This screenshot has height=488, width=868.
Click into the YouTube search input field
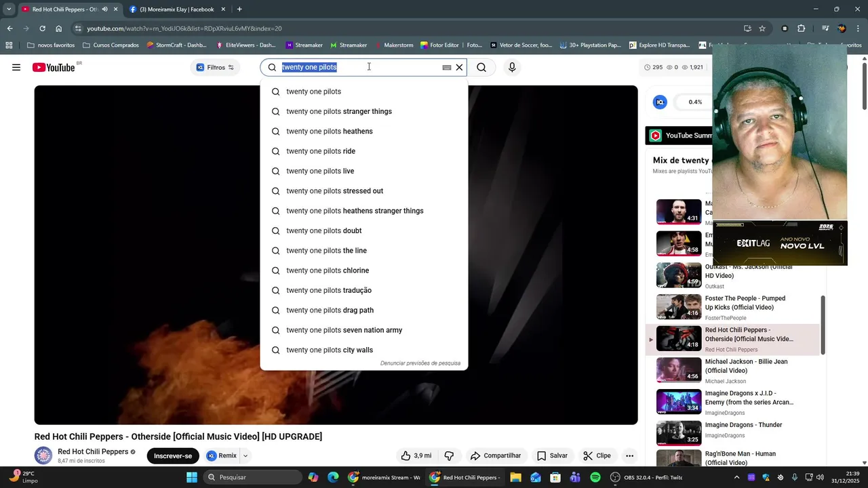coord(359,67)
